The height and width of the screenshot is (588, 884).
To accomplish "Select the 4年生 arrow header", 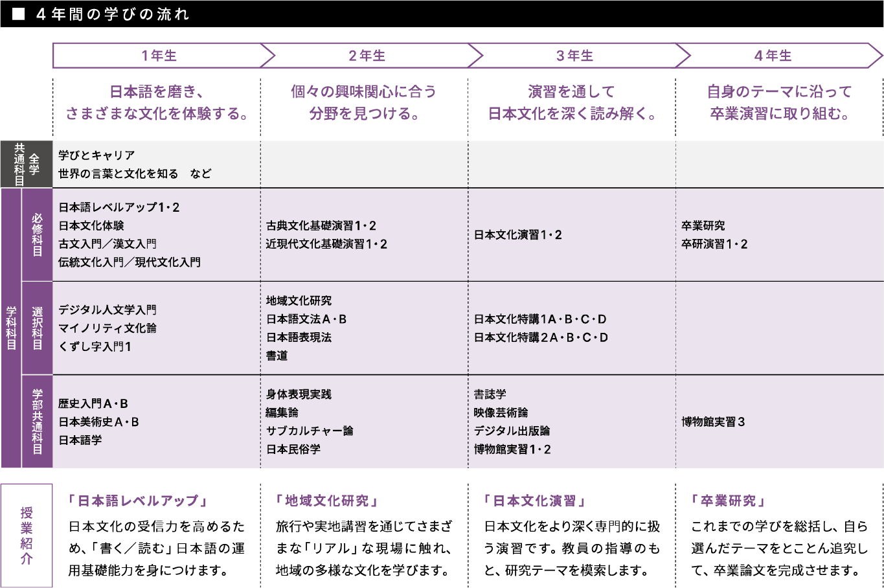I will pyautogui.click(x=773, y=56).
